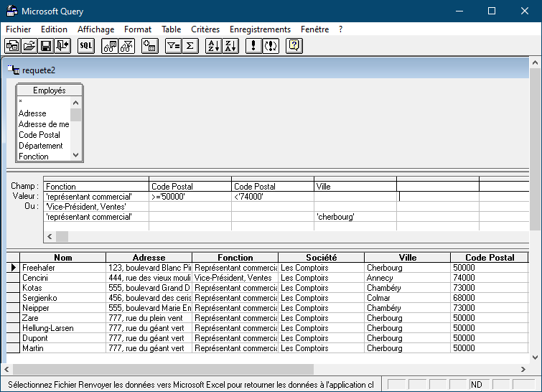542x392 pixels.
Task: Click the Open Query folder icon
Action: point(29,46)
